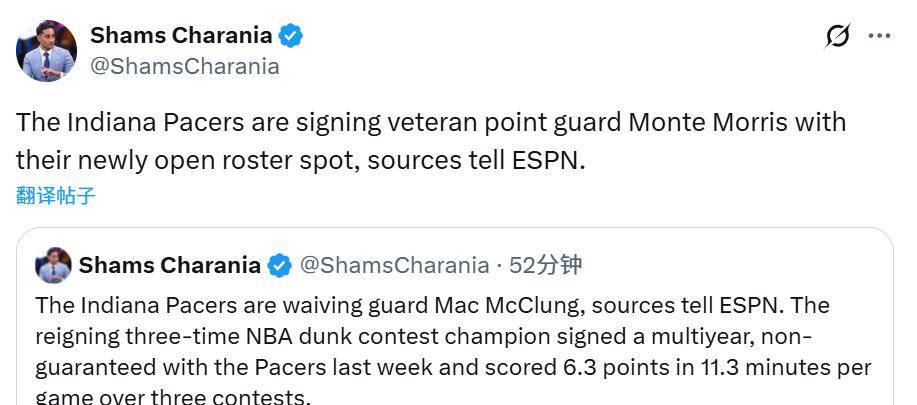Click the @ShamsCharania handle below the author name

point(185,67)
